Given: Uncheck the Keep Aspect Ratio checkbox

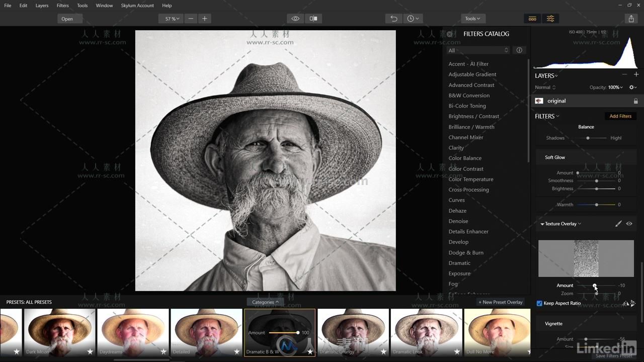Looking at the screenshot, I should point(539,303).
